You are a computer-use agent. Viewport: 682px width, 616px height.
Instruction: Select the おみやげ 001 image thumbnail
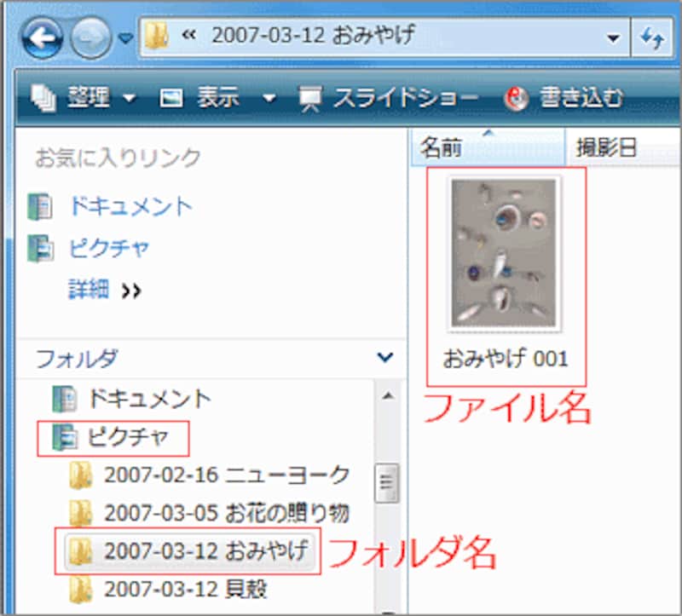(x=505, y=256)
